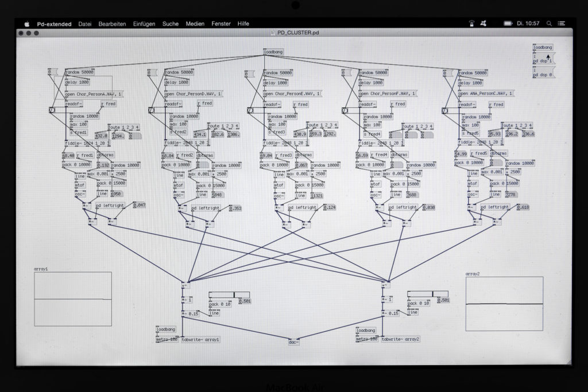Click the number box showing 0.124
Viewport: 588px width, 392px height.
pos(330,208)
